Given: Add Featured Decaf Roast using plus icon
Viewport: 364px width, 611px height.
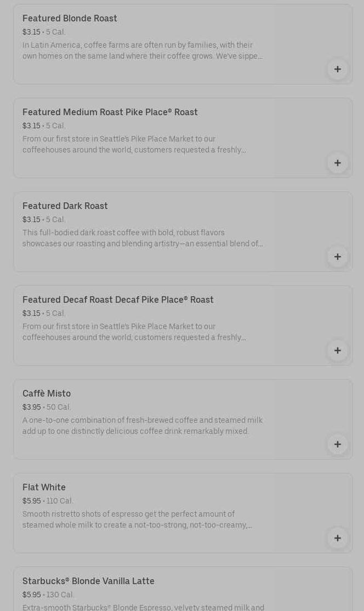Looking at the screenshot, I should (x=338, y=350).
